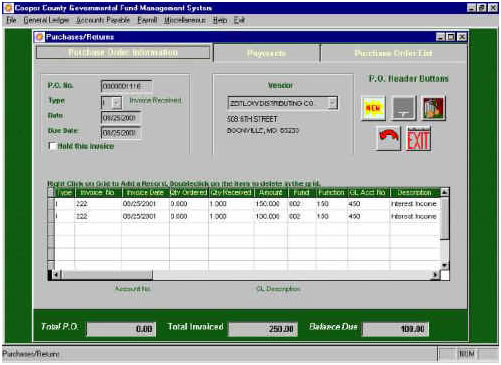Click the Invoice No column header
501x365 pixels.
[x=98, y=193]
